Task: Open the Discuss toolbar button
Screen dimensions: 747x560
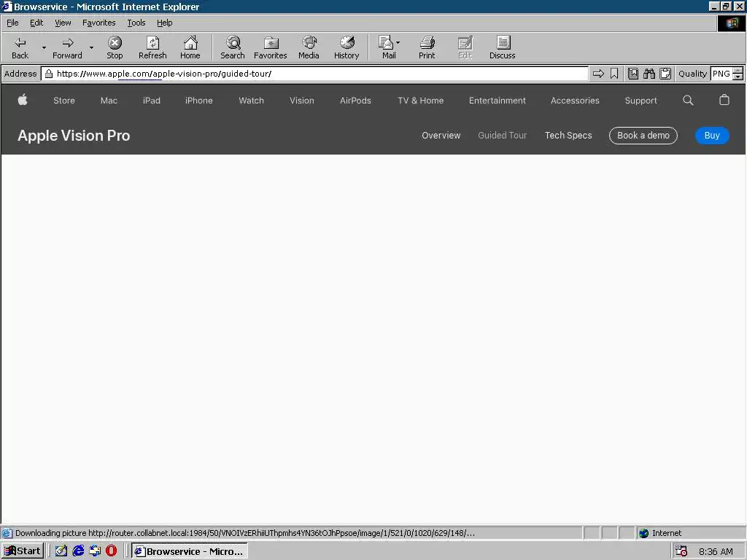Action: tap(502, 47)
